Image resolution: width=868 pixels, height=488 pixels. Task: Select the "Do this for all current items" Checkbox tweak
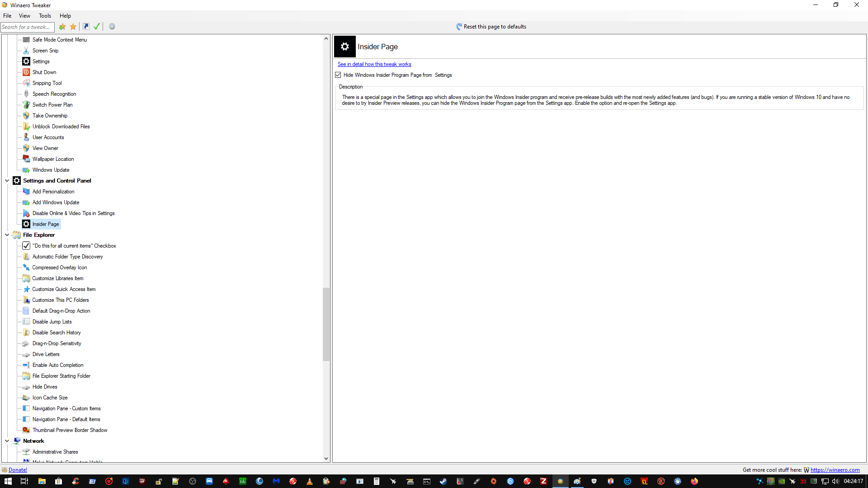pos(74,246)
